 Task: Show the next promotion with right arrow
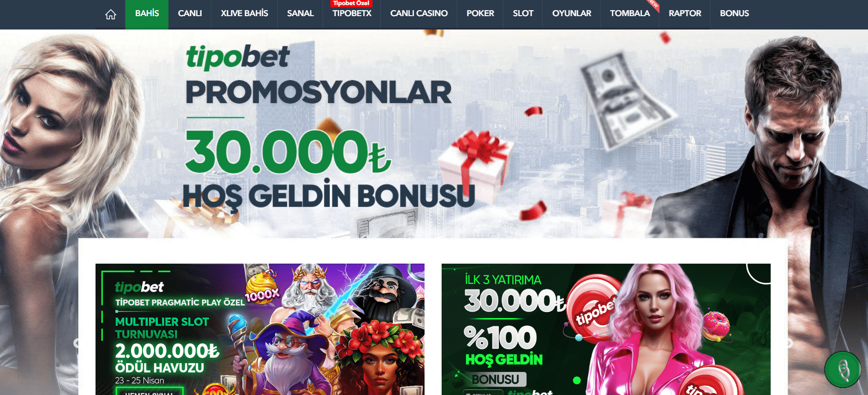pyautogui.click(x=790, y=343)
